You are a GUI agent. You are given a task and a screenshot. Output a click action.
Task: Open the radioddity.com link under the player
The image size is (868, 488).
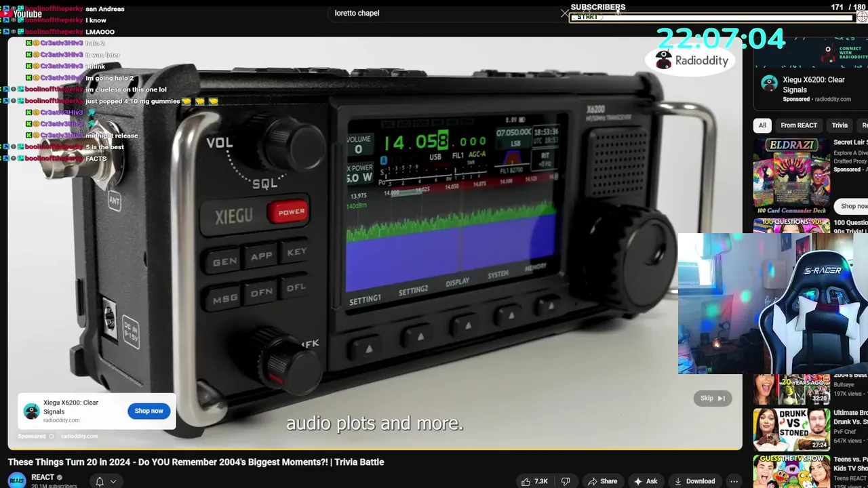(79, 436)
